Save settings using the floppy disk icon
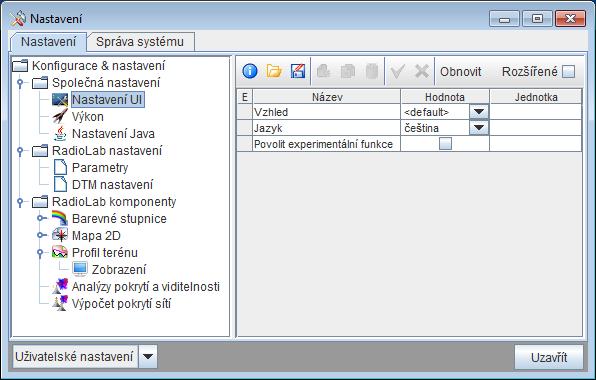596x380 pixels. [298, 71]
